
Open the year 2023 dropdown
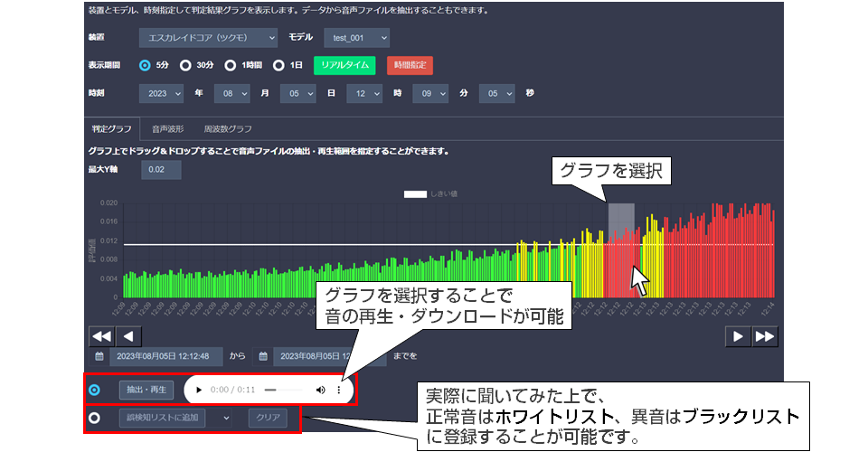pyautogui.click(x=161, y=93)
